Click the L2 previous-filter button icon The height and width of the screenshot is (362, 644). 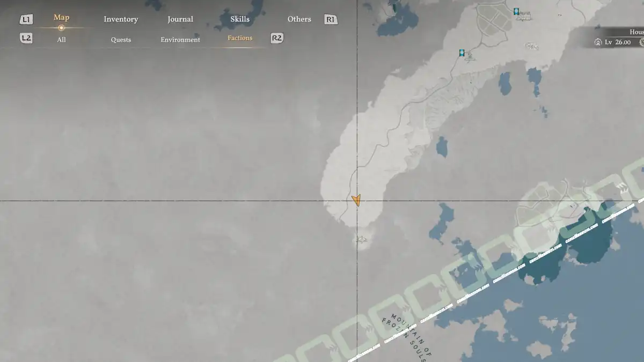click(26, 38)
